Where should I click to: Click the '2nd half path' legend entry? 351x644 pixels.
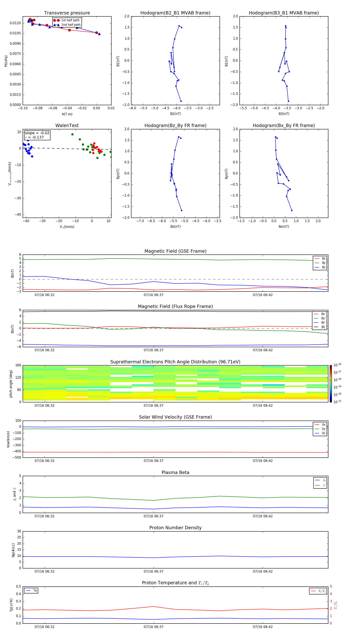point(67,25)
